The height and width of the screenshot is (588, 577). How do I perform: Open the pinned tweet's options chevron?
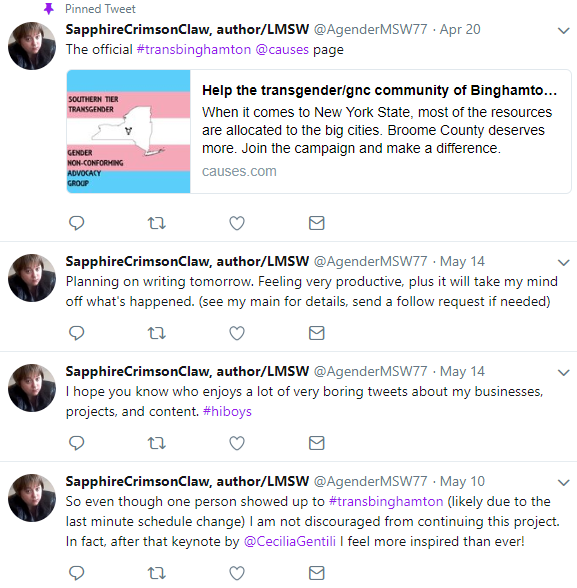coord(564,30)
